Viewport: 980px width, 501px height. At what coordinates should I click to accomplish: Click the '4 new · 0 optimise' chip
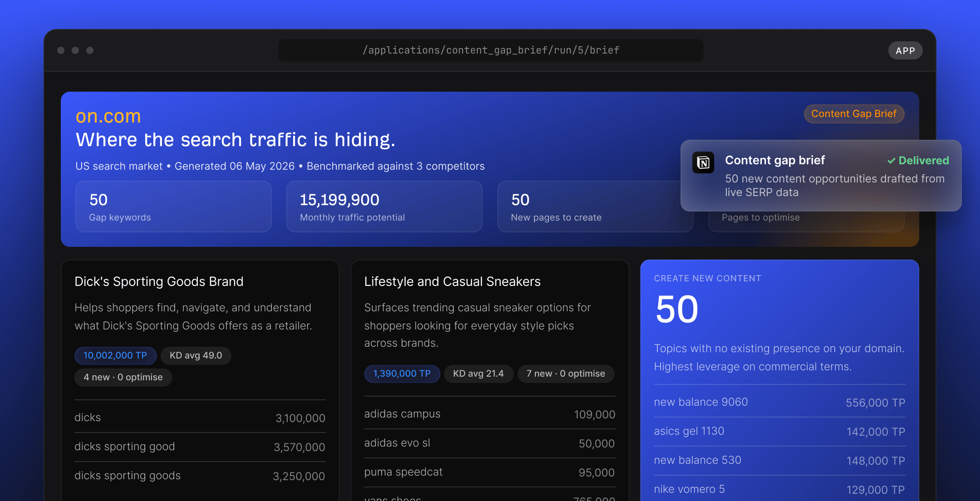point(123,377)
